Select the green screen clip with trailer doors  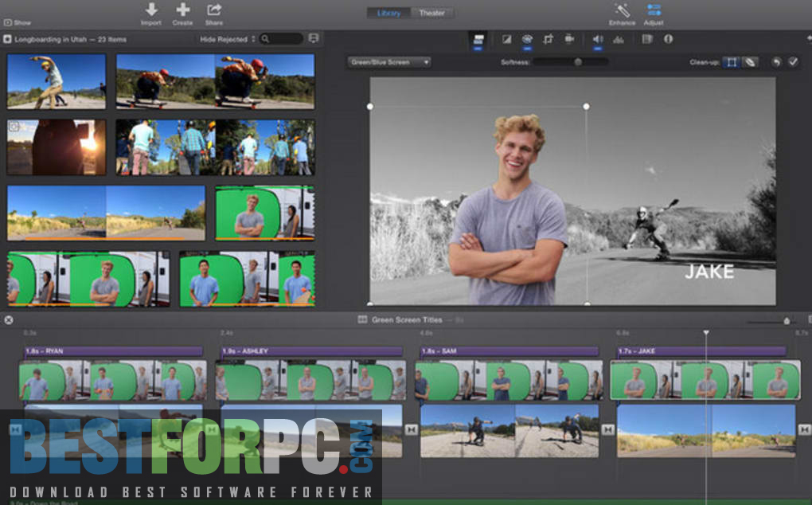(88, 279)
